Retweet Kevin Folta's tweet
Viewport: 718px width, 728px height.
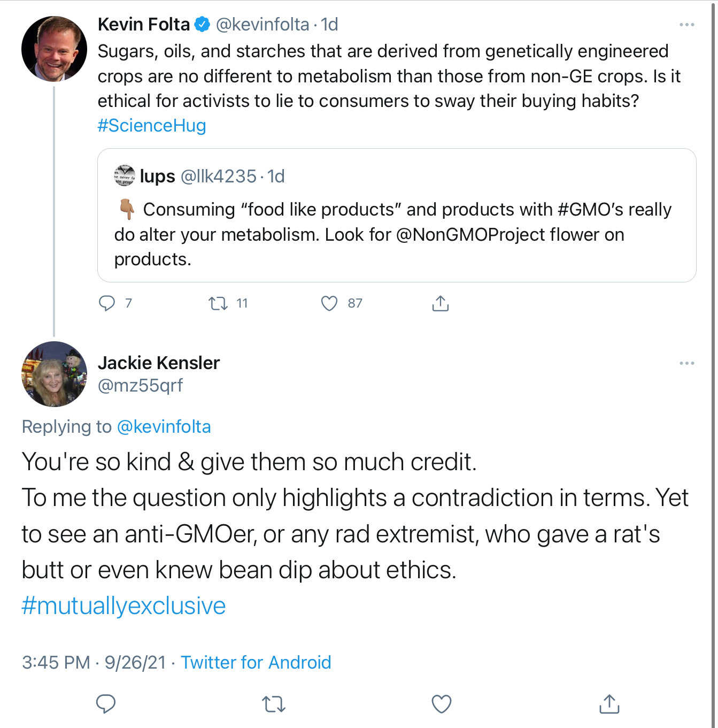coord(218,304)
